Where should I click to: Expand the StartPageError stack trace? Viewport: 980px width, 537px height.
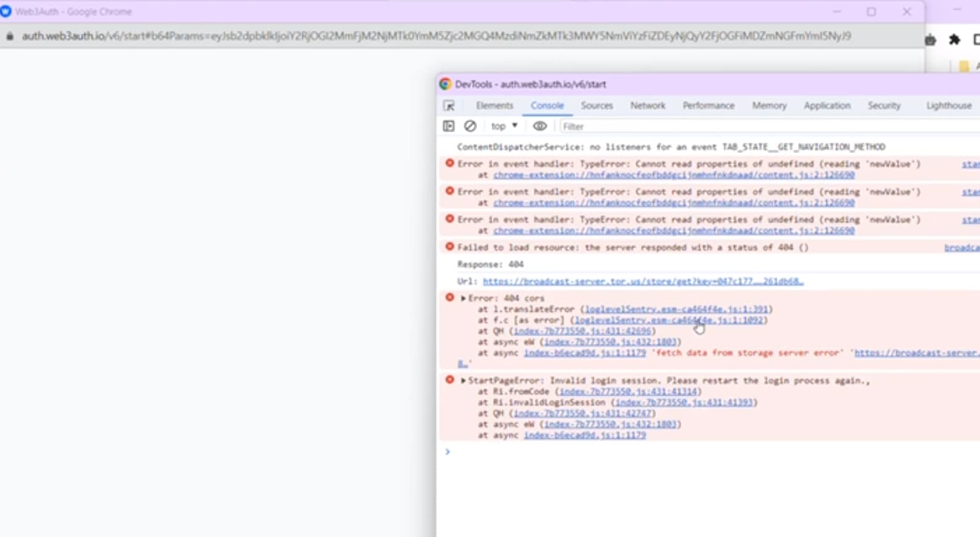[463, 381]
